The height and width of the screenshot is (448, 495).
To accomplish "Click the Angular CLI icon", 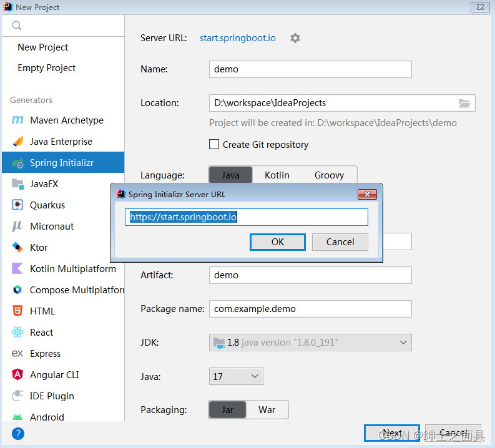I will (17, 374).
